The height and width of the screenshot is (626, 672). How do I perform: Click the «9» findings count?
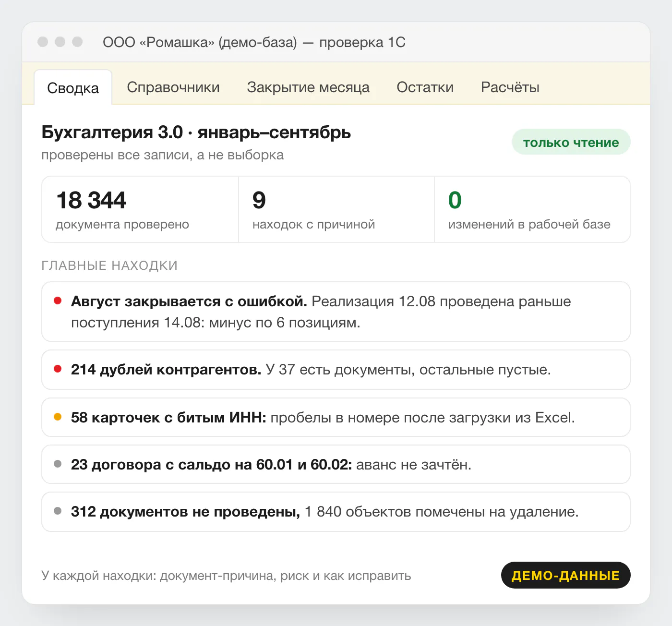point(259,200)
